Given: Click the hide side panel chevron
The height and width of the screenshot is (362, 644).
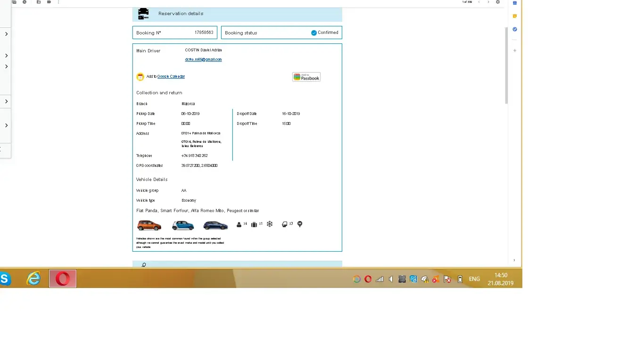Looking at the screenshot, I should 514,260.
